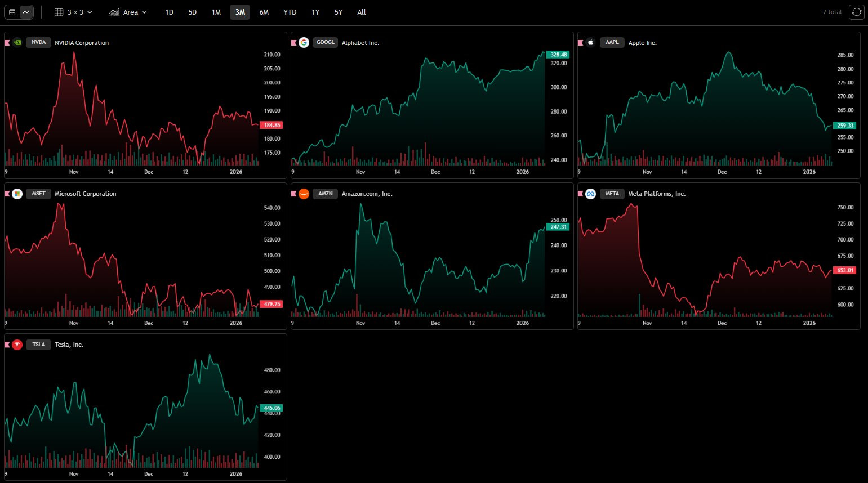Switch to chart view mode

pos(26,12)
